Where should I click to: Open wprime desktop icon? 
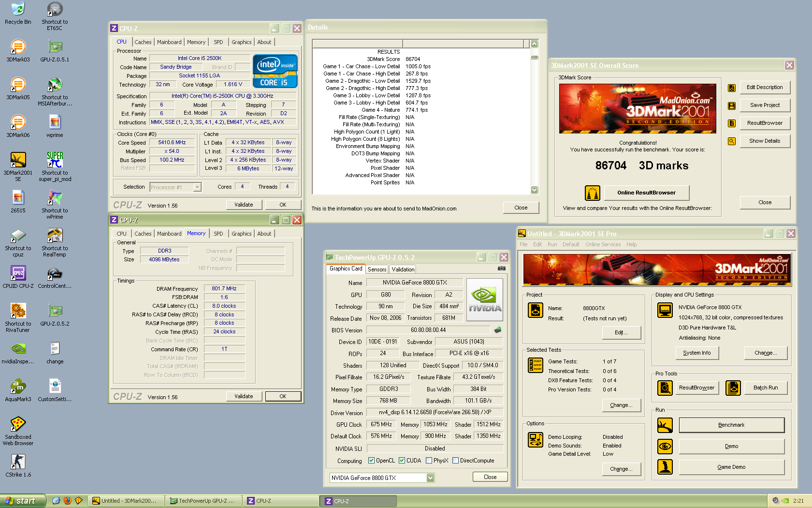55,126
